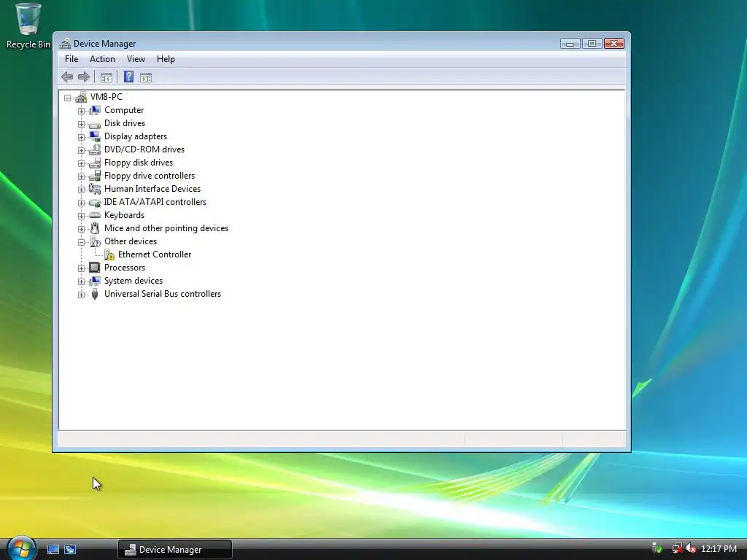Click the Show/Hide Action Pane toolbar icon
The height and width of the screenshot is (560, 747).
pyautogui.click(x=146, y=77)
